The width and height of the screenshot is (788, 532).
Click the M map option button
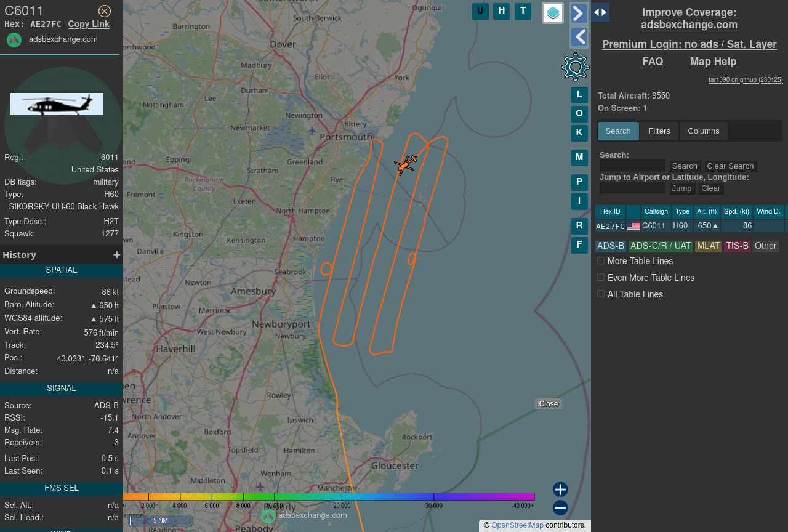point(579,158)
